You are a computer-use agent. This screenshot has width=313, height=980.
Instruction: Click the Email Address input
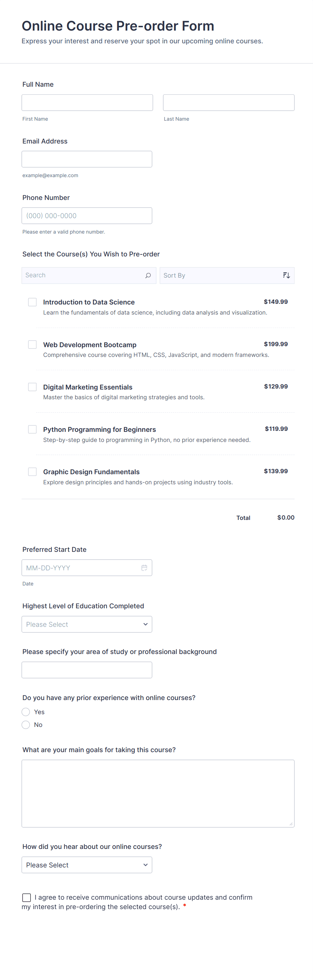[x=87, y=159]
